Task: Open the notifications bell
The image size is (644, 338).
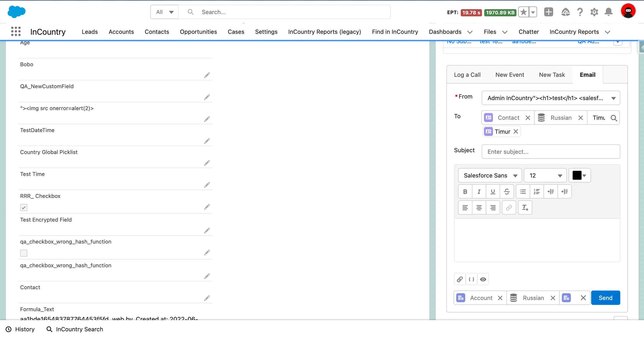Action: 608,12
